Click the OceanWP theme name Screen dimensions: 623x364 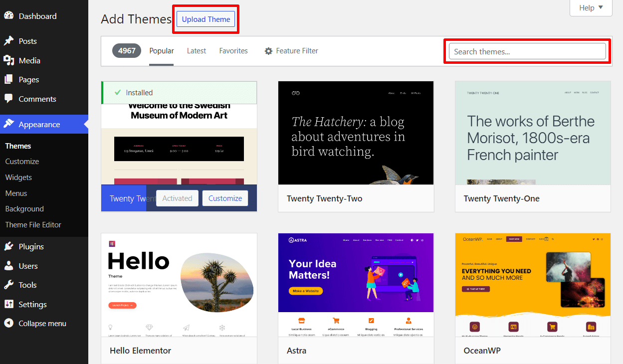pyautogui.click(x=482, y=351)
